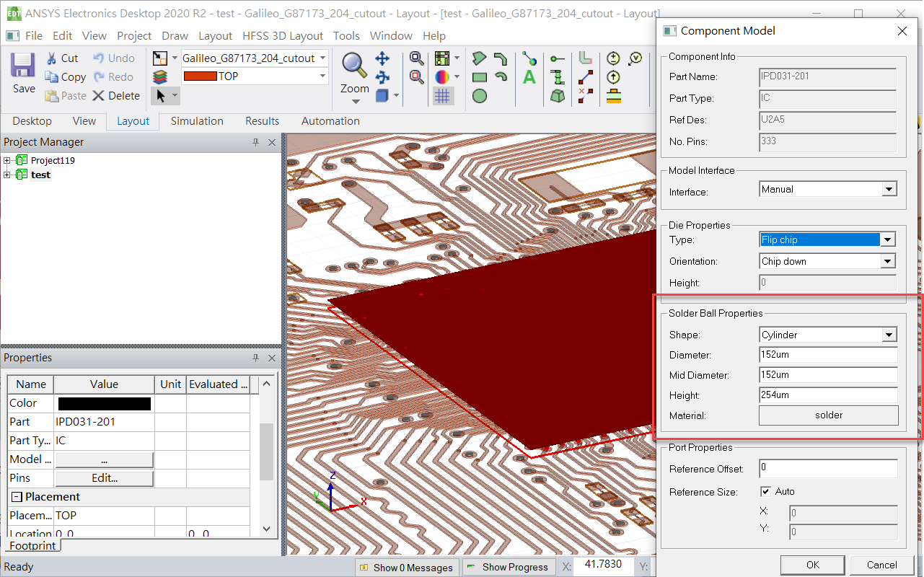Click the Cut scissors icon
The width and height of the screenshot is (924, 577).
click(52, 58)
